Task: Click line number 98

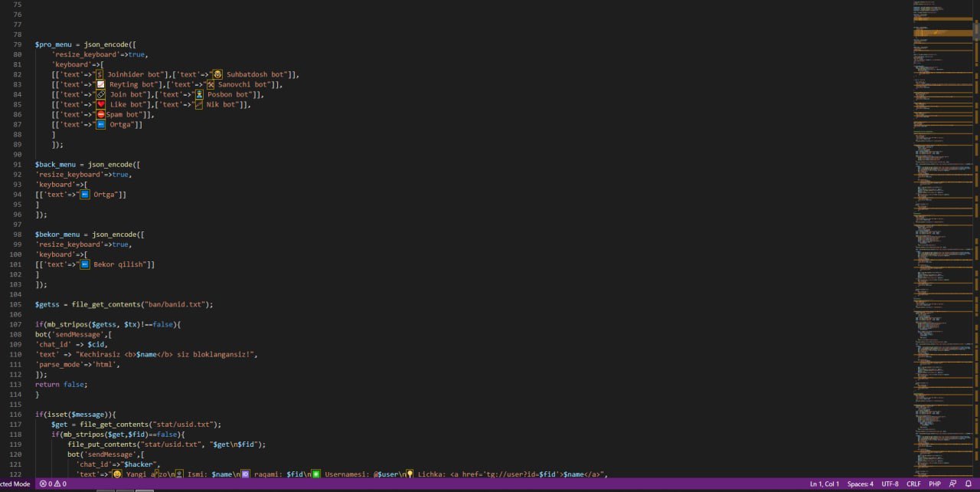Action: [x=18, y=235]
